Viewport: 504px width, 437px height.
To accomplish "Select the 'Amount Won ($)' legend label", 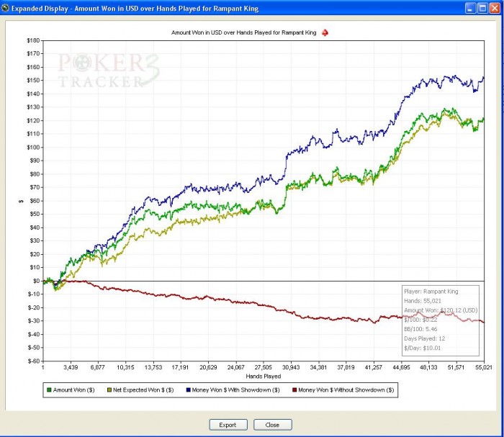I will pos(73,390).
